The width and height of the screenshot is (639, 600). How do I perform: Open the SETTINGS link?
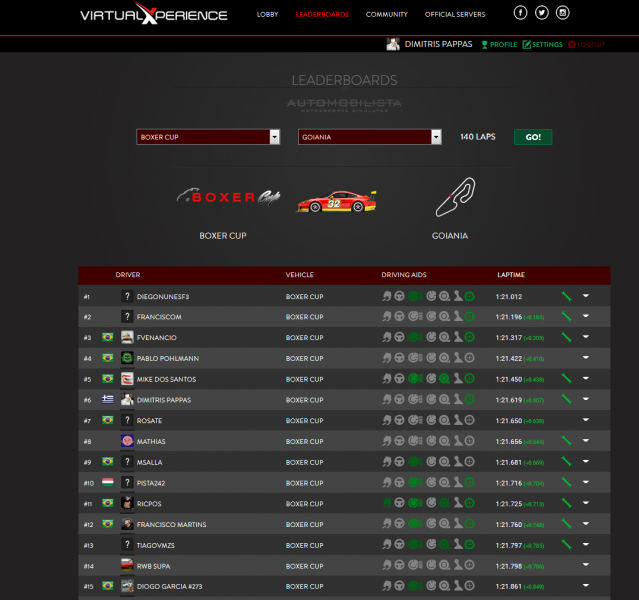click(x=542, y=44)
